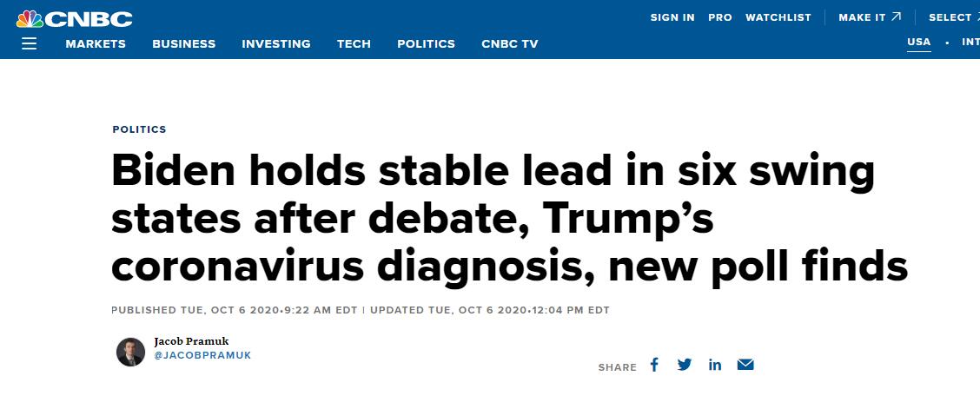Open Jacob Pramuk's author photo
The height and width of the screenshot is (409, 980).
pyautogui.click(x=130, y=352)
